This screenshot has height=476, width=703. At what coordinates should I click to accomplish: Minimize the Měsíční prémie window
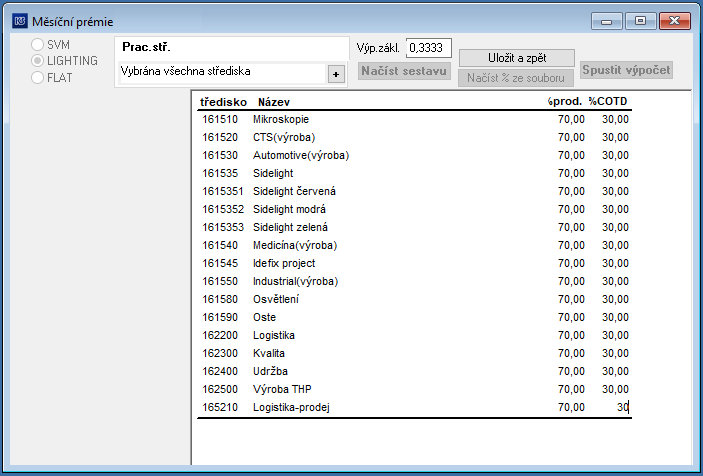coord(606,21)
